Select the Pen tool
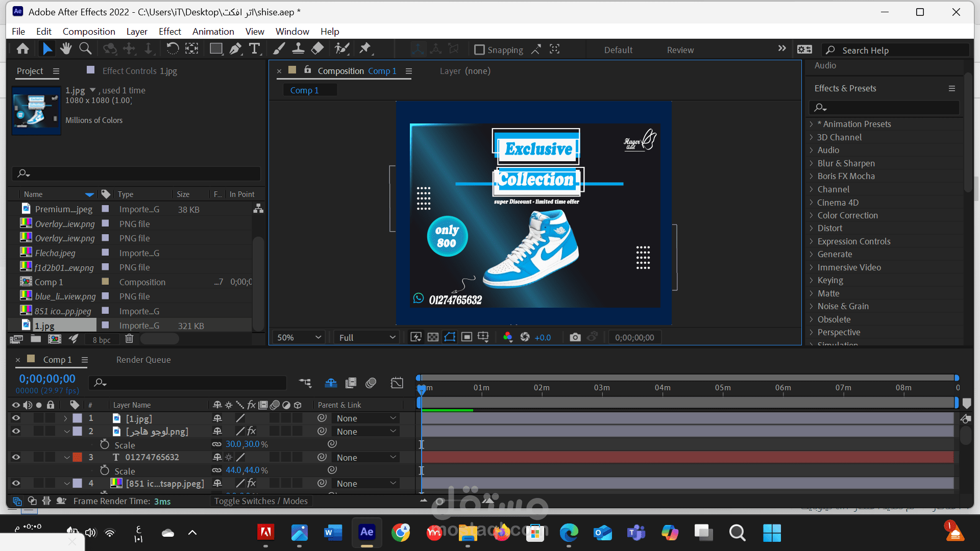Screen dimensions: 980x551 pos(235,49)
